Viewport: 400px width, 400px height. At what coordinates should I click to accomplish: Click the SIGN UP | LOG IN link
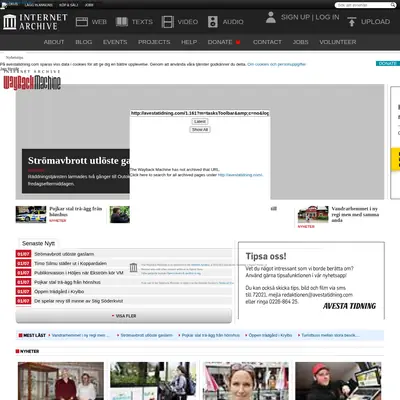pos(310,17)
